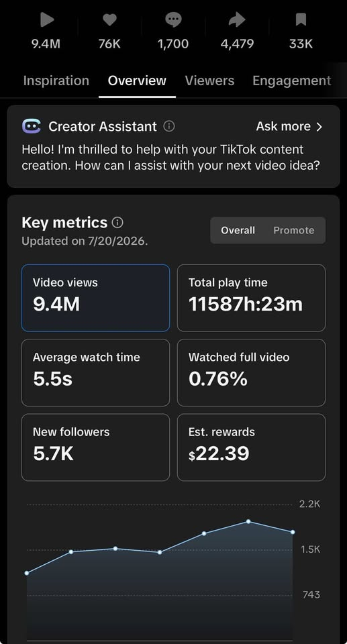Click the first data point on the chart
The width and height of the screenshot is (347, 644).
point(27,573)
